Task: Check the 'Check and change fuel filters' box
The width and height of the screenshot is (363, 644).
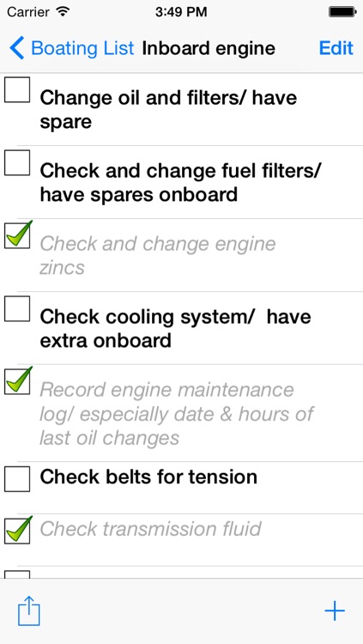Action: coord(17,162)
